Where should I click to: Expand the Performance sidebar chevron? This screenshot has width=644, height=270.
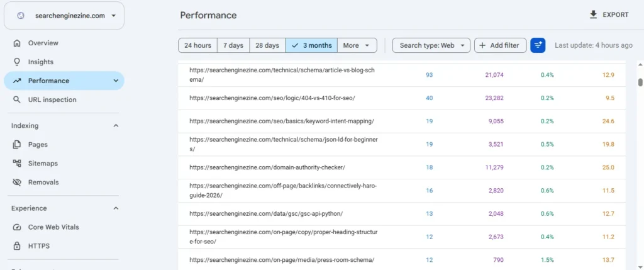(116, 81)
